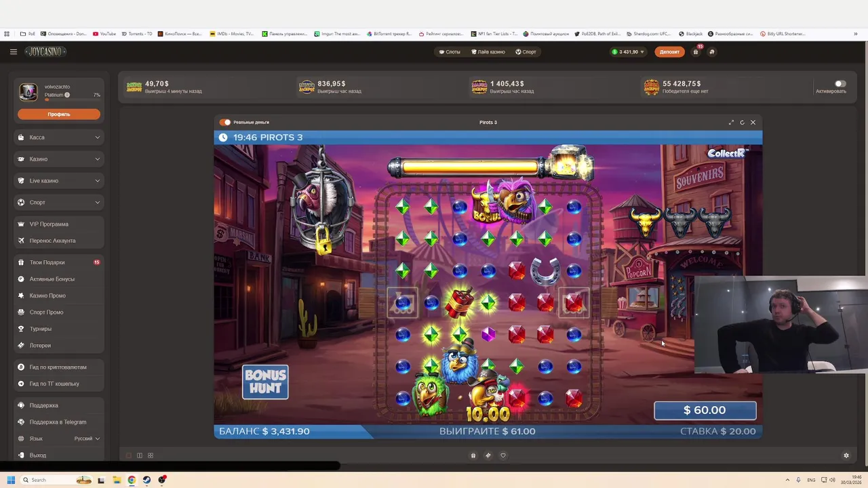Open the Спорт header tab
This screenshot has width=868, height=488.
coord(526,52)
